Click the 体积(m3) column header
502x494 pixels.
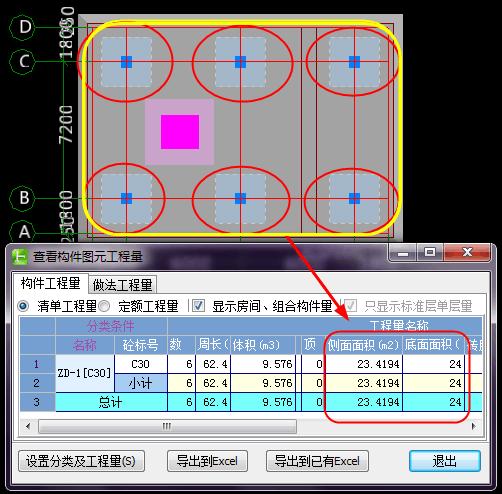(263, 345)
